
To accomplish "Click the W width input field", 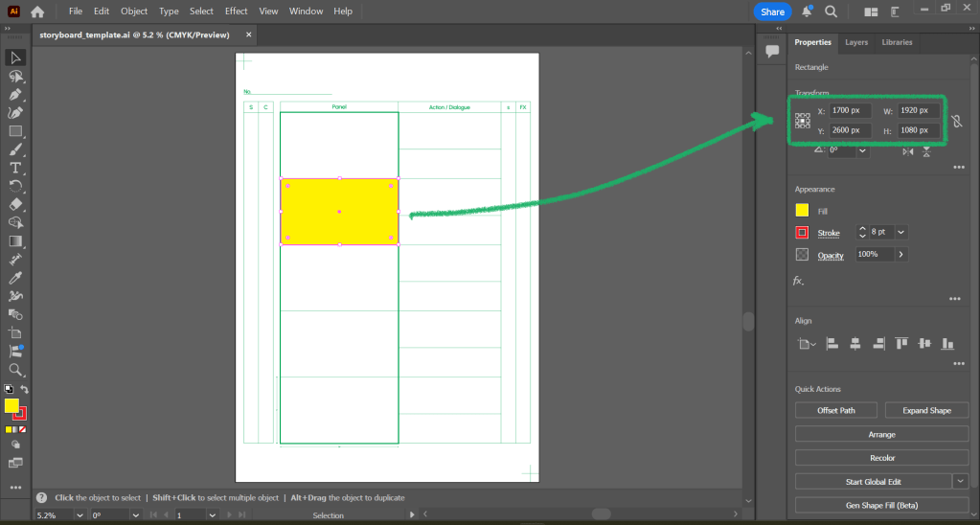I will [918, 110].
